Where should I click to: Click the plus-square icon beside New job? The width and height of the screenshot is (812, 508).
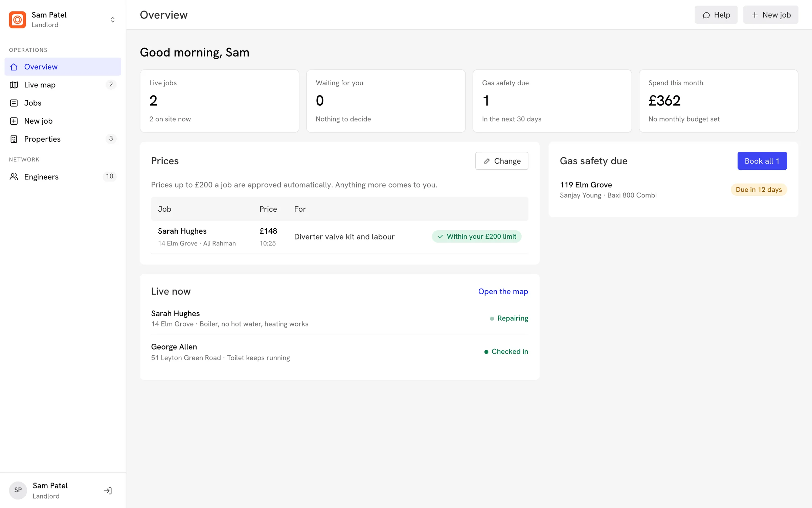(x=14, y=121)
